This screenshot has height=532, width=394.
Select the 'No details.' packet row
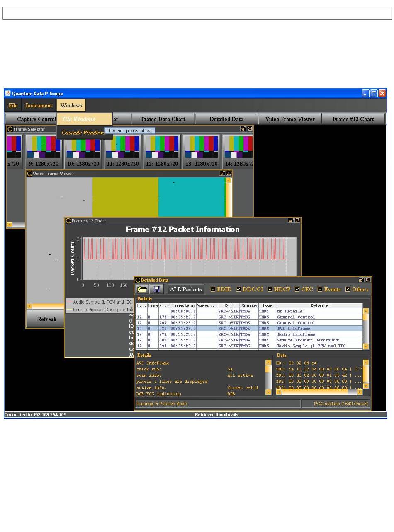point(250,311)
